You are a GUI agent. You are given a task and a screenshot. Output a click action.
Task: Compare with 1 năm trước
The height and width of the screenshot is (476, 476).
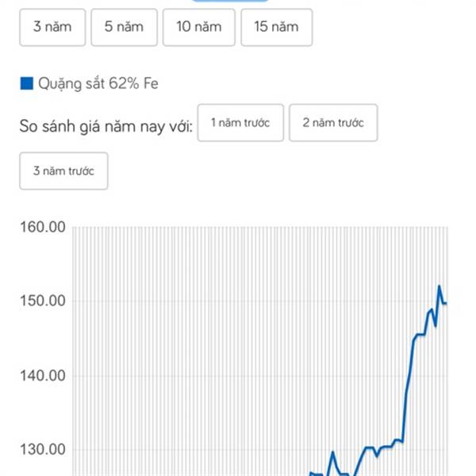click(240, 123)
